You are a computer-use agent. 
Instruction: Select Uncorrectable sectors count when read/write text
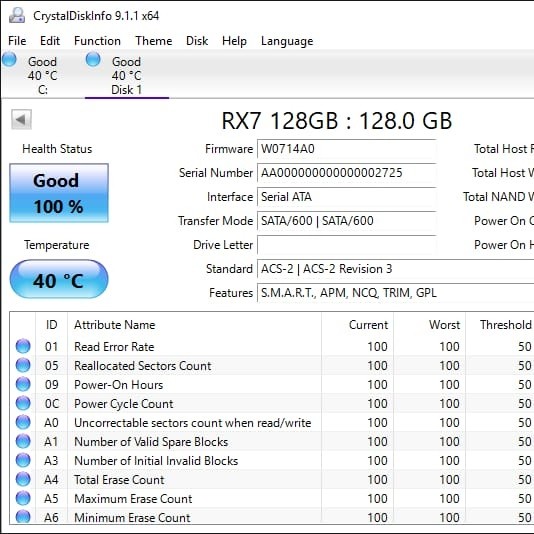[192, 423]
